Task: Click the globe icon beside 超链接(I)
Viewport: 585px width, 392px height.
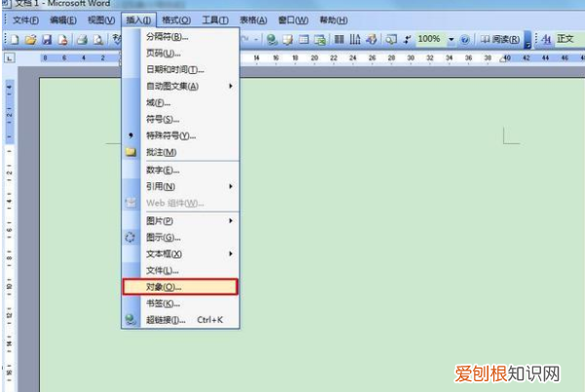Action: tap(131, 320)
